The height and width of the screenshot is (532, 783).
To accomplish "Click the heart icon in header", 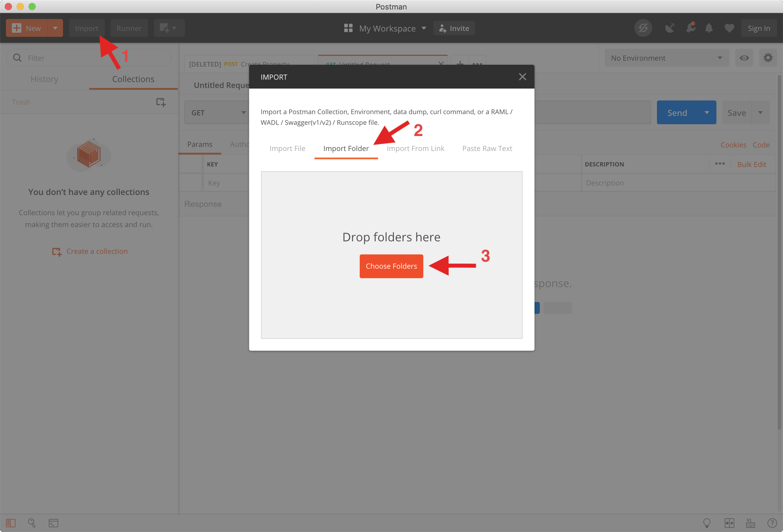I will point(729,28).
